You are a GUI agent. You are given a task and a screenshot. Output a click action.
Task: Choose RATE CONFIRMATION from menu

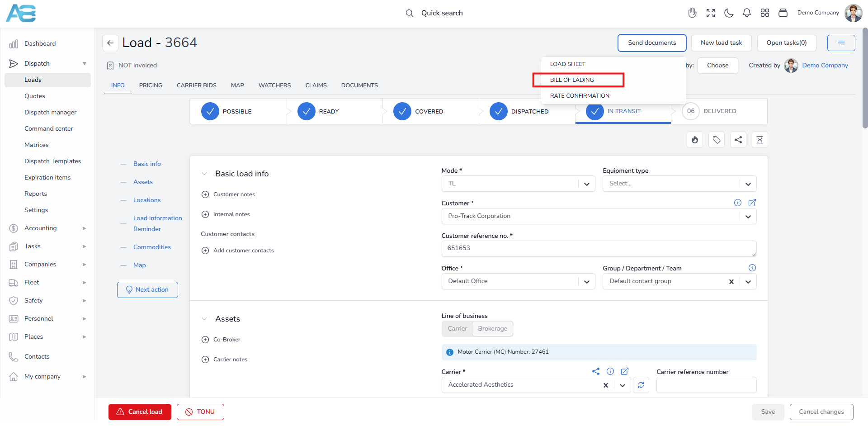point(613,96)
